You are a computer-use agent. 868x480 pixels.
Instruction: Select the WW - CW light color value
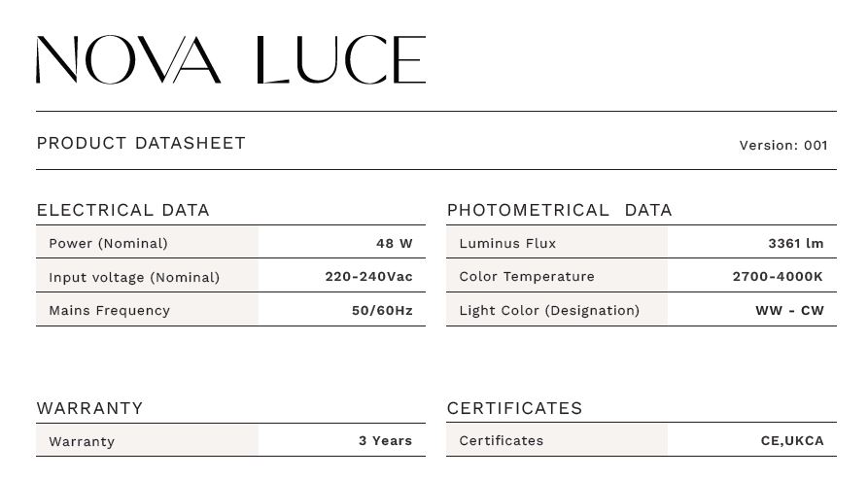789,310
